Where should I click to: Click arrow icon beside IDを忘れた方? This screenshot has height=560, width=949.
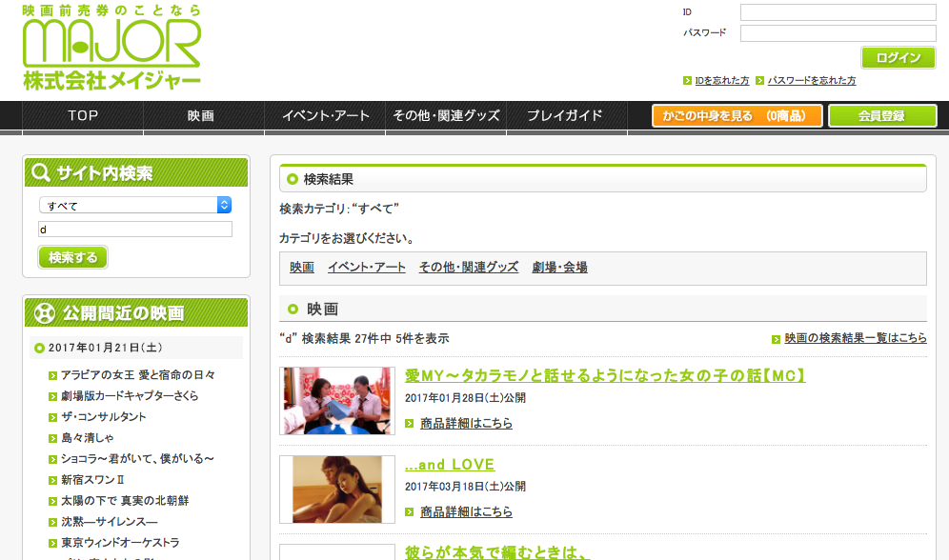point(687,80)
